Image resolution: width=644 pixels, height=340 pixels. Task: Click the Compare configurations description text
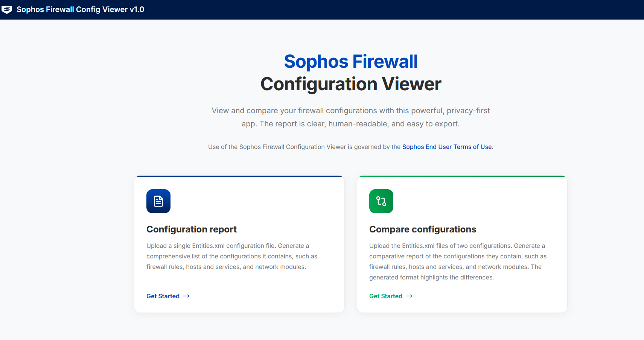pos(458,261)
